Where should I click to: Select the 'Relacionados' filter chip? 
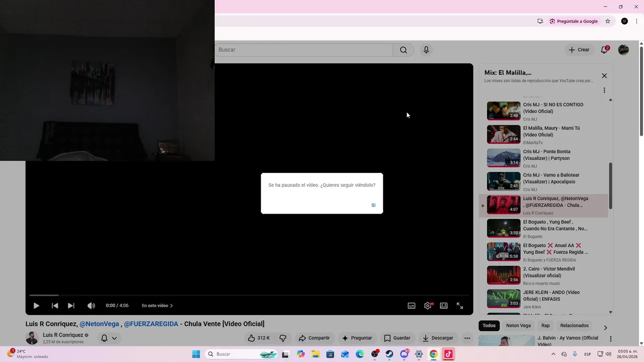pyautogui.click(x=574, y=326)
